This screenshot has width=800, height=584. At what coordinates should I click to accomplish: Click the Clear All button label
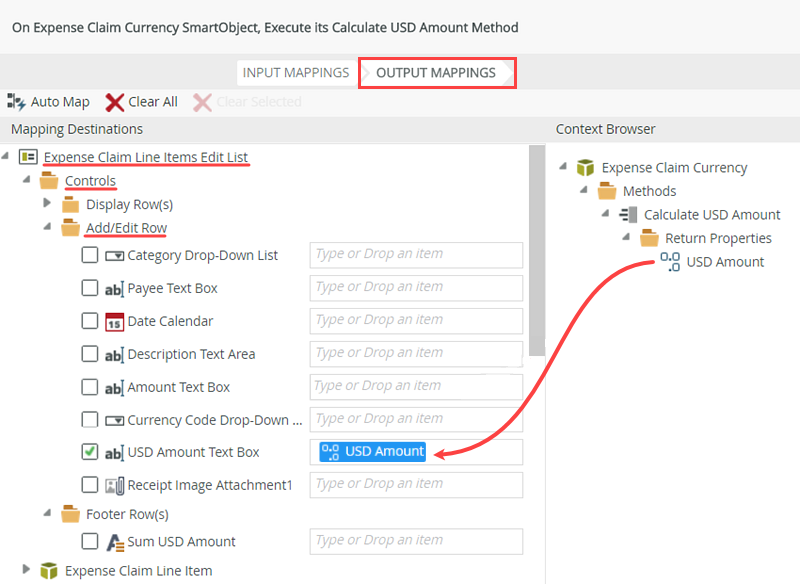click(153, 102)
